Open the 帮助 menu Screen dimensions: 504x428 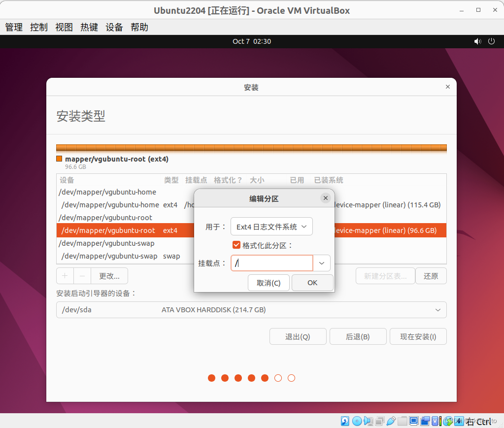click(139, 27)
